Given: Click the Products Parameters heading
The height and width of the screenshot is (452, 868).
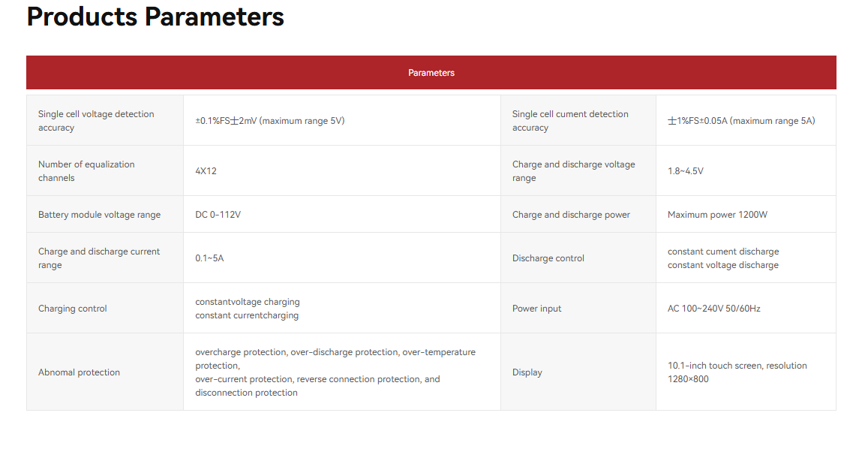Looking at the screenshot, I should [x=155, y=17].
